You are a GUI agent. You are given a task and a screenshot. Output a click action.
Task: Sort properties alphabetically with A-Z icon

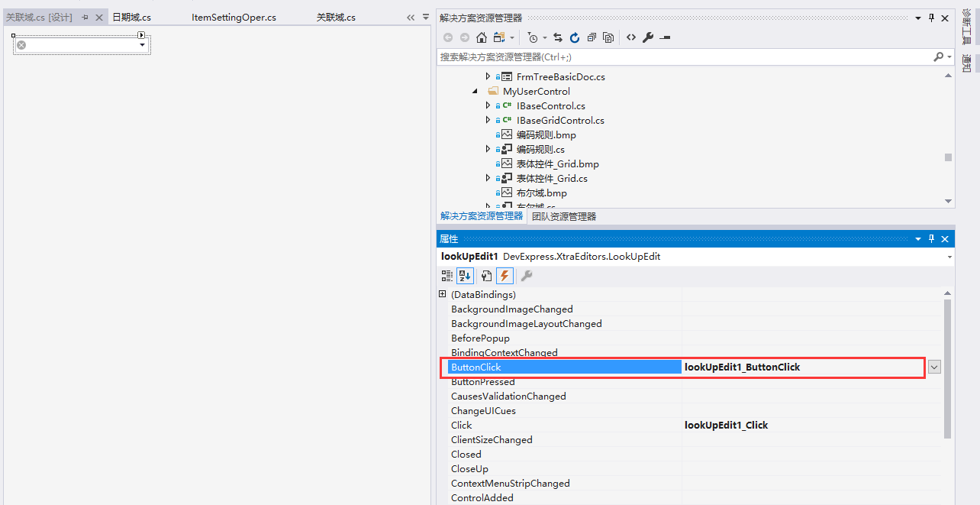(x=465, y=276)
